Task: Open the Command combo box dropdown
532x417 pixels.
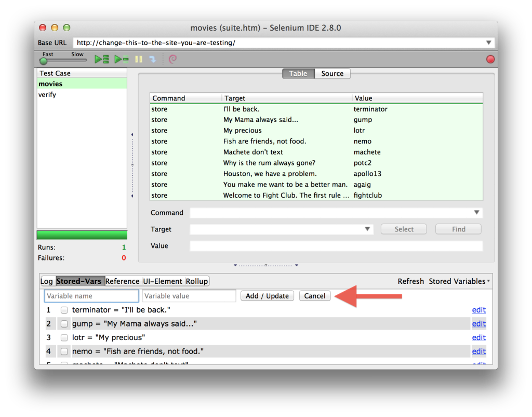Action: click(x=476, y=213)
